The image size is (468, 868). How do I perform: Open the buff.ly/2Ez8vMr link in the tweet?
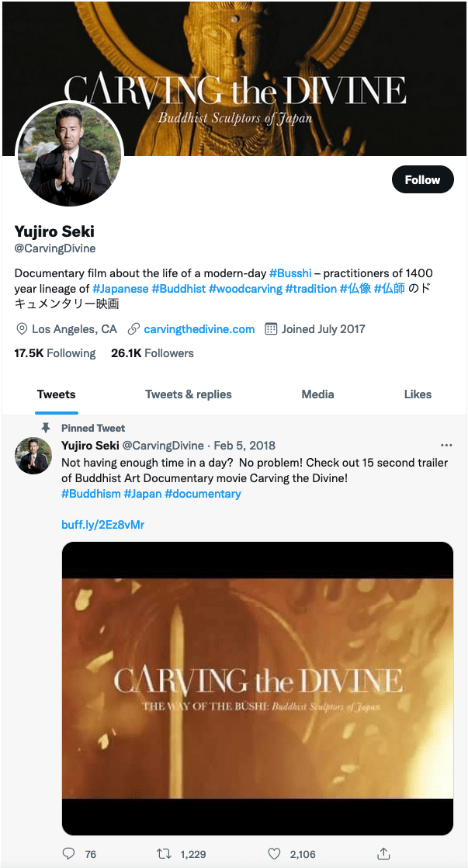click(102, 525)
